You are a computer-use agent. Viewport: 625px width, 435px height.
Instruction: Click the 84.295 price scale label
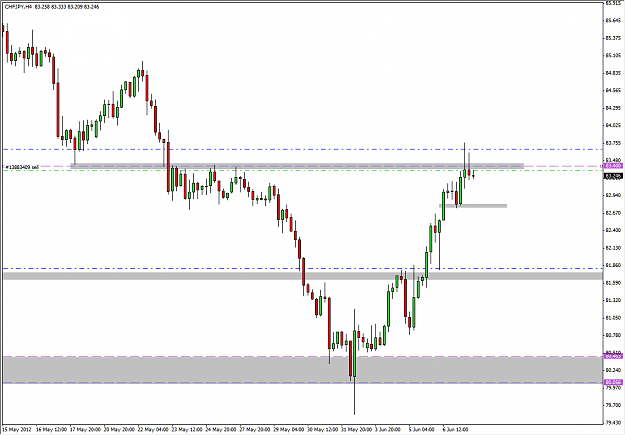(613, 108)
